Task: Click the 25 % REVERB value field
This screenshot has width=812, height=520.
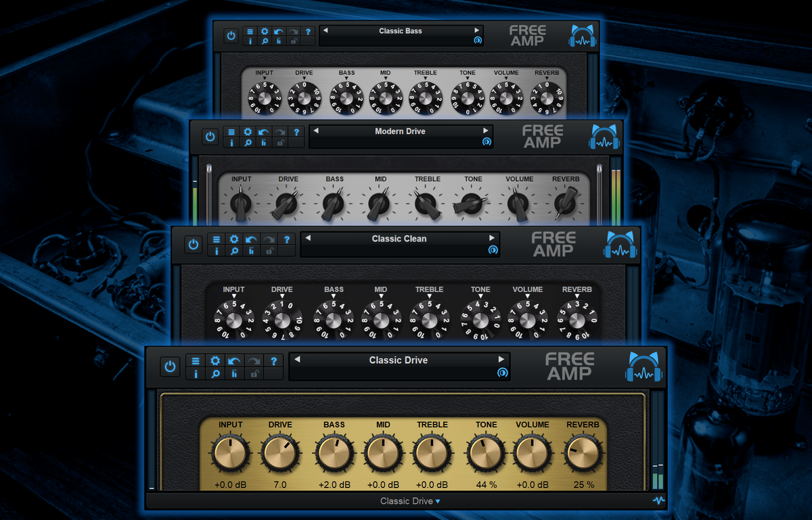Action: coord(583,485)
